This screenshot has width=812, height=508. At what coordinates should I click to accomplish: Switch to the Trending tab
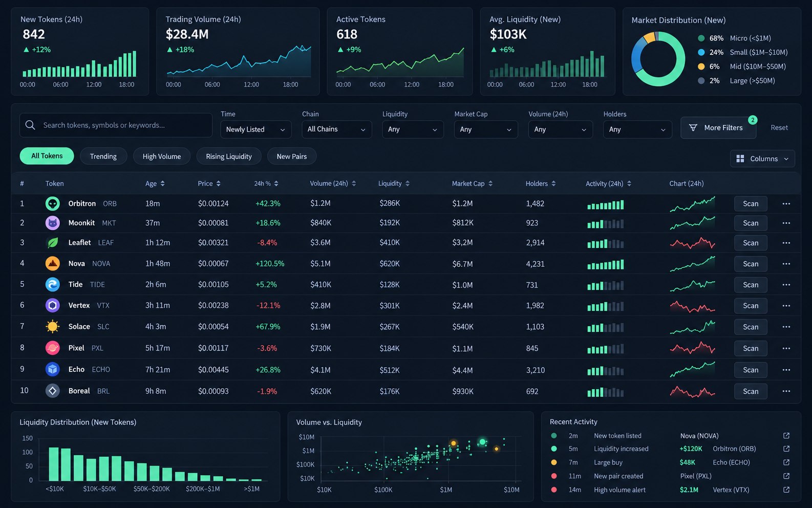103,156
